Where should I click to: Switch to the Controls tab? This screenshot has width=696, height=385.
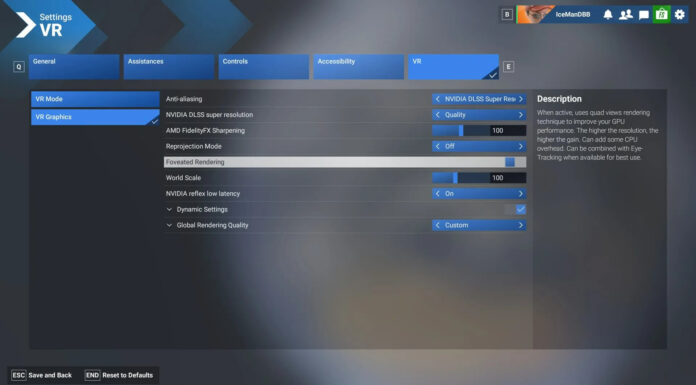(264, 67)
